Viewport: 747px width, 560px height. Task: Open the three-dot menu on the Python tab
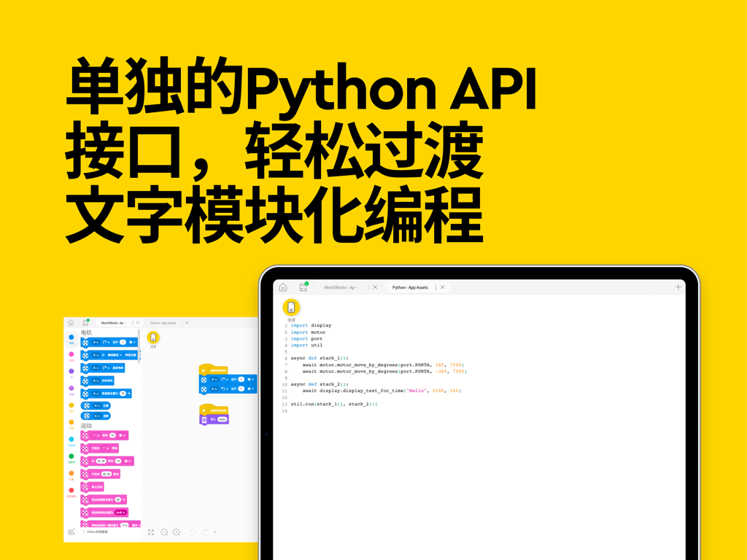tap(435, 287)
